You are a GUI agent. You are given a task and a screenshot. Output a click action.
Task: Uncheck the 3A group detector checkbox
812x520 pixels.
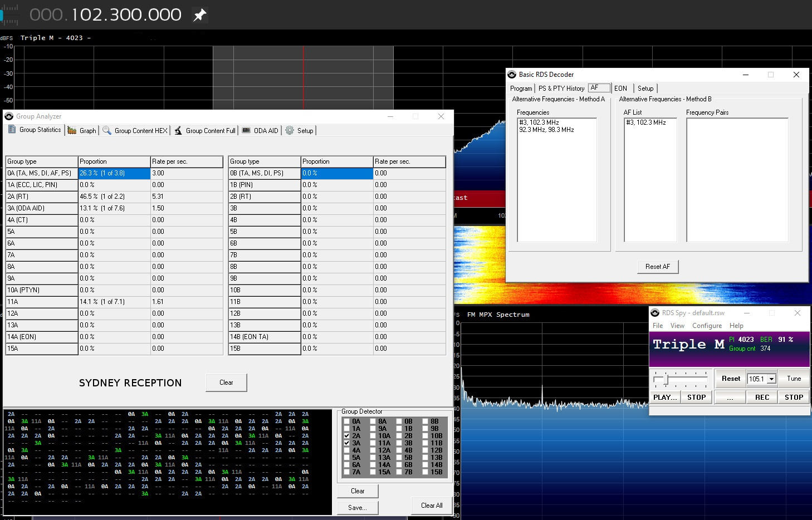(x=347, y=443)
